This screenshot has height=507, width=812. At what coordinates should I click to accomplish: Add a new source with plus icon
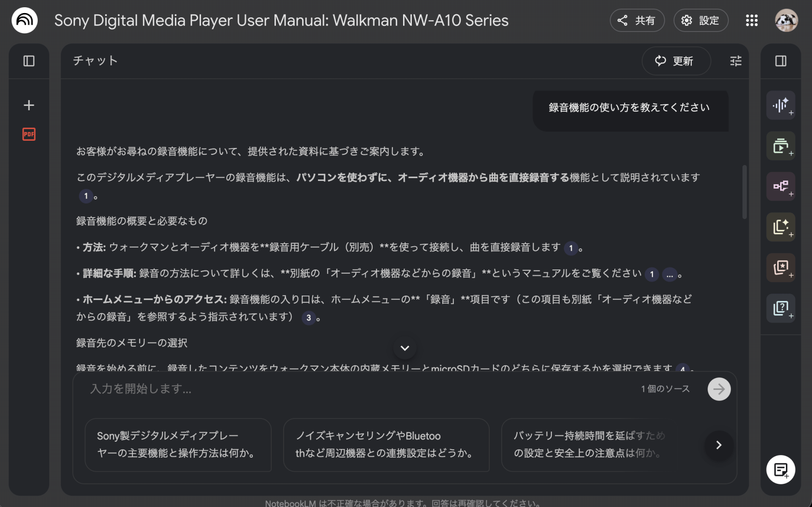point(29,105)
